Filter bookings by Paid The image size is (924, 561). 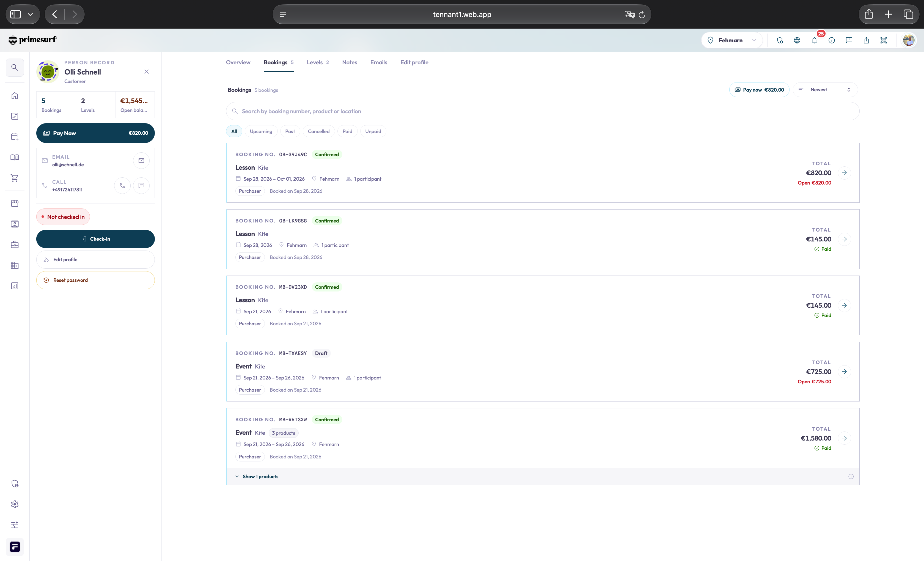[x=347, y=131]
